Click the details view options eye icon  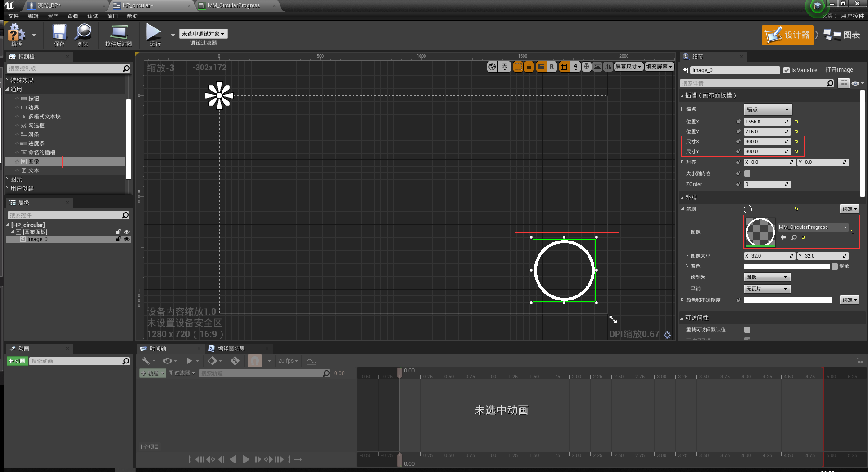click(857, 83)
